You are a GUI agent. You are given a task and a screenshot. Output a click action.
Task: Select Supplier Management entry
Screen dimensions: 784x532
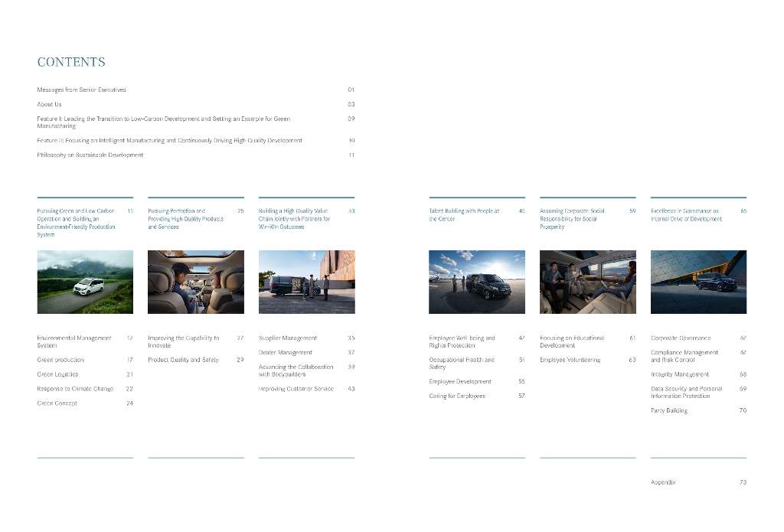pyautogui.click(x=288, y=338)
